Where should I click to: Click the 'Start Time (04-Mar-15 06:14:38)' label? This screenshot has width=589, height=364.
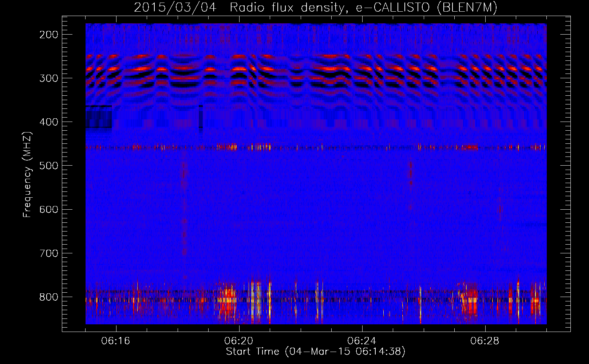(x=316, y=352)
